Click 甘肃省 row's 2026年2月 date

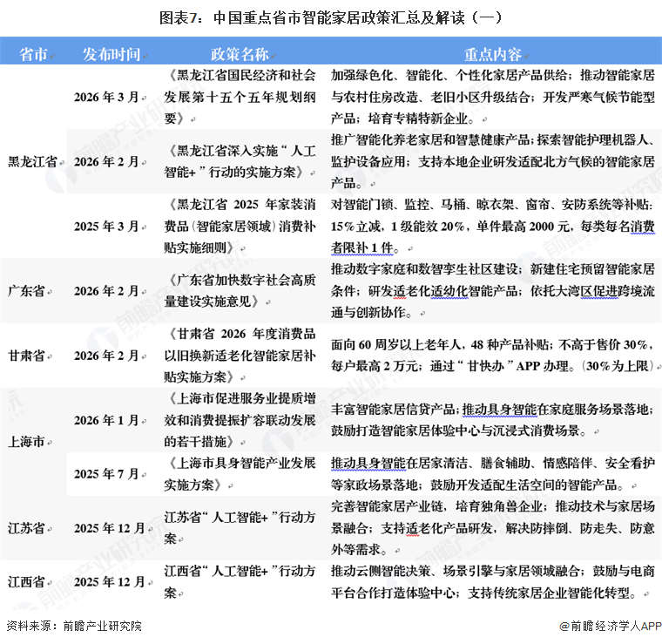click(106, 356)
